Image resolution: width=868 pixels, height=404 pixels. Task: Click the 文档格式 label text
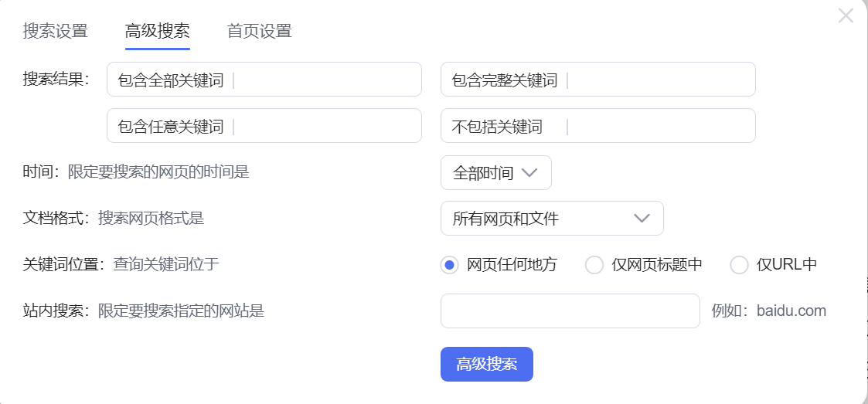click(55, 219)
